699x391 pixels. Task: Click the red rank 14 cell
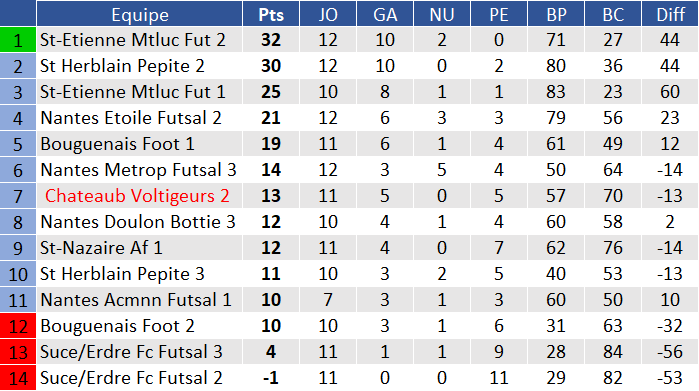18,378
